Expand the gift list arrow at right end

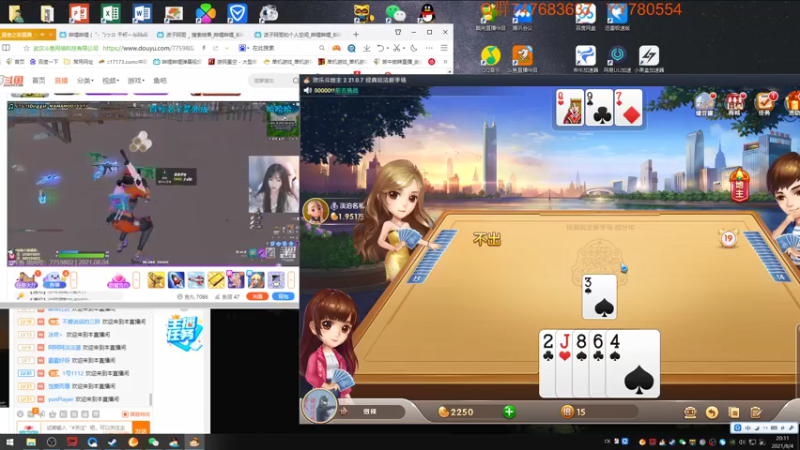tap(291, 280)
